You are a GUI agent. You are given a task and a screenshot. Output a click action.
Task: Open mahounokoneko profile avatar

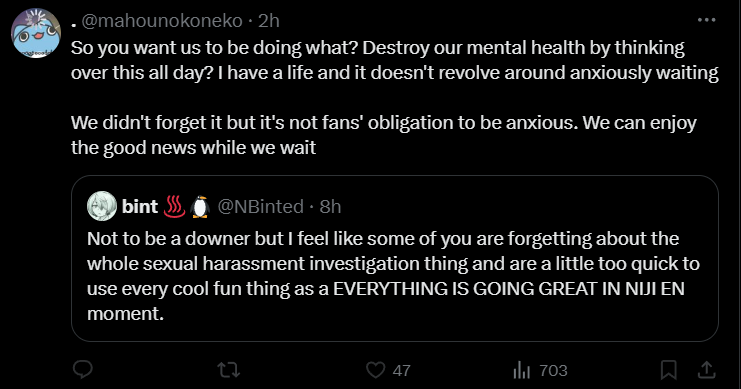point(36,33)
